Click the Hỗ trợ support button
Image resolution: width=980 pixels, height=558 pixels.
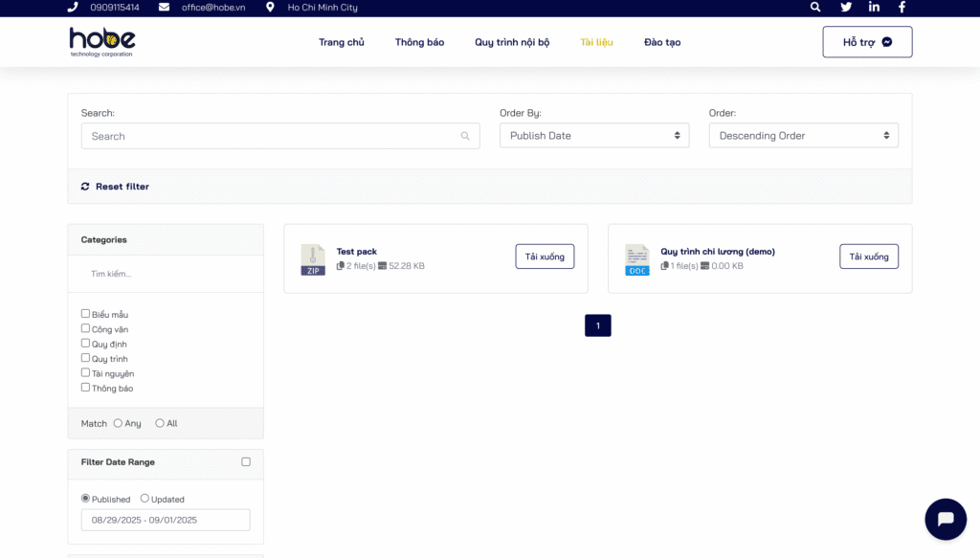[x=867, y=42]
